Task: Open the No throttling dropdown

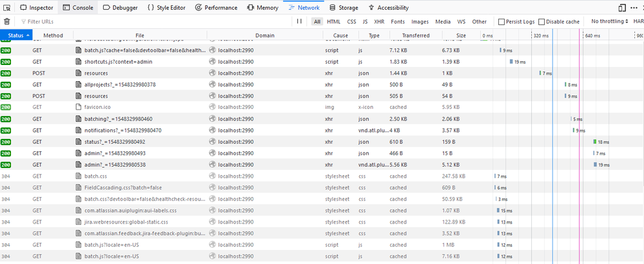Action: [x=610, y=21]
